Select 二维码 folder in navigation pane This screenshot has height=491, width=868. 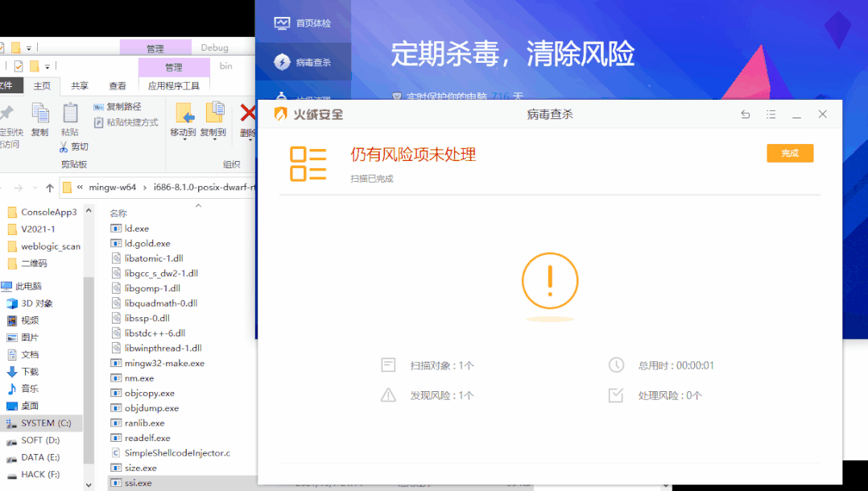pyautogui.click(x=27, y=263)
